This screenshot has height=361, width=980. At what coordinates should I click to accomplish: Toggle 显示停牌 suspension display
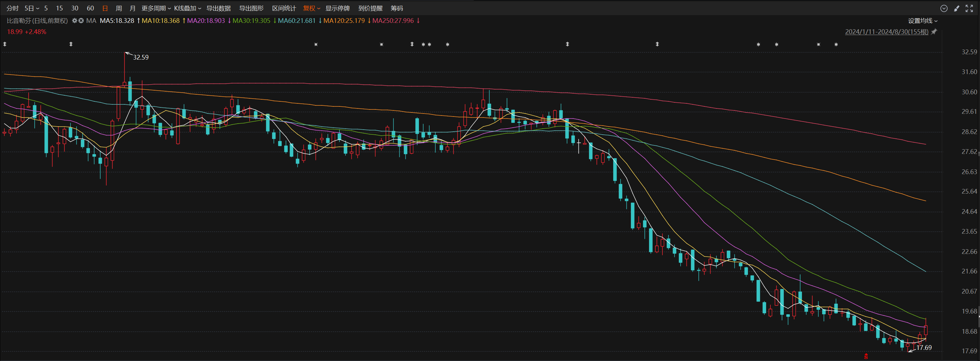pyautogui.click(x=337, y=8)
